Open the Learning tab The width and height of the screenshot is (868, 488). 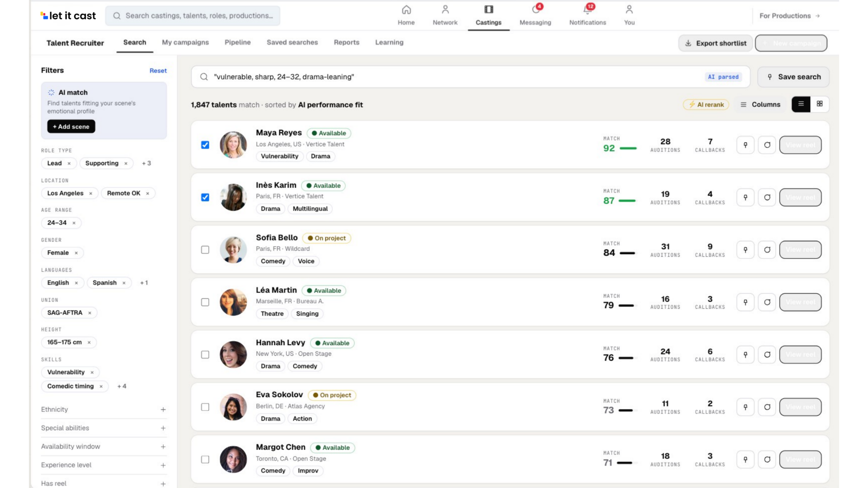click(x=389, y=43)
